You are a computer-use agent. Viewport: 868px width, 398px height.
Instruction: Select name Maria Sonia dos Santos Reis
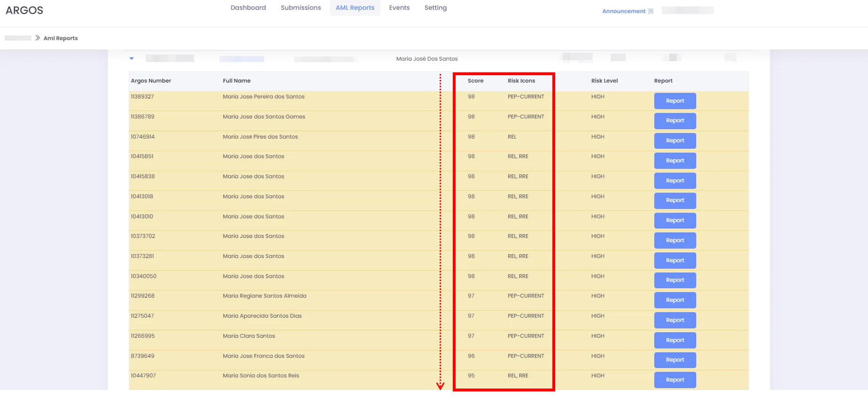click(x=261, y=376)
